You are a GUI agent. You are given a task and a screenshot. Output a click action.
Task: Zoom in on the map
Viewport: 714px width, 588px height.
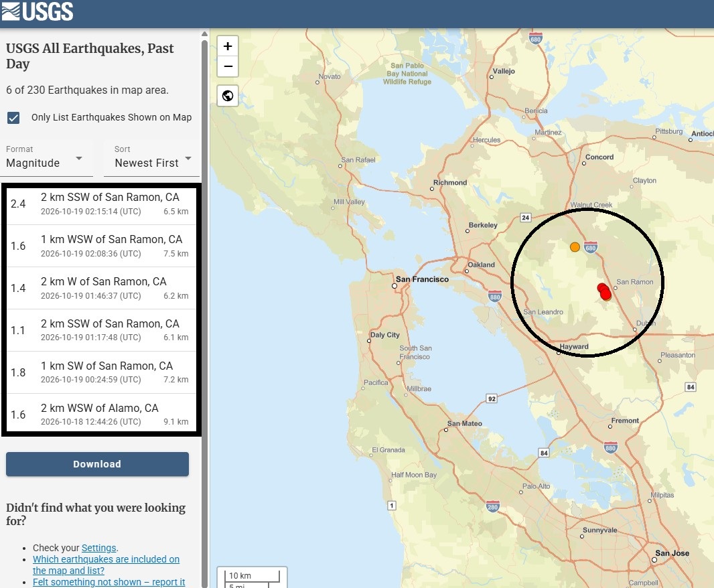[x=228, y=46]
